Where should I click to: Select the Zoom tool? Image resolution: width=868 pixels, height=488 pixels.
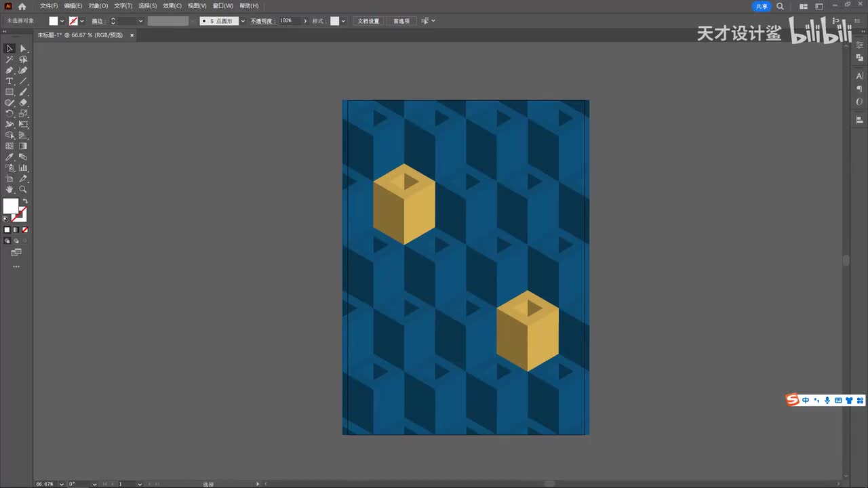click(23, 189)
